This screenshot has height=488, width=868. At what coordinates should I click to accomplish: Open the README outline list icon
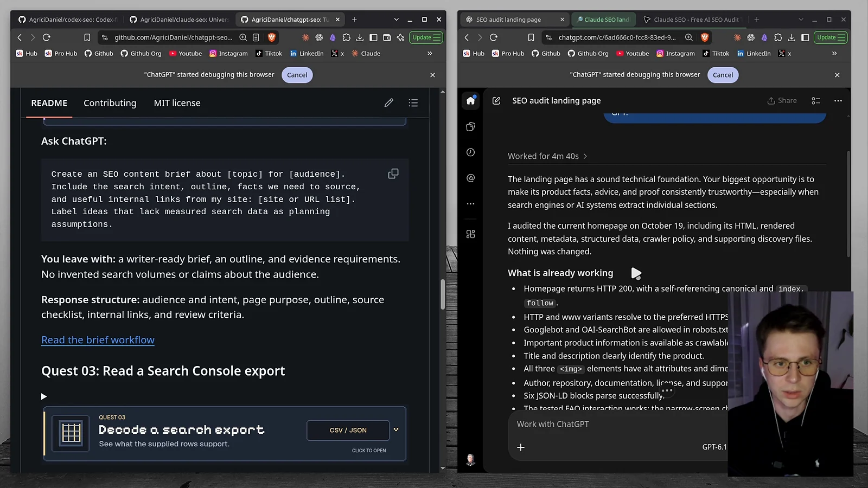(x=413, y=102)
